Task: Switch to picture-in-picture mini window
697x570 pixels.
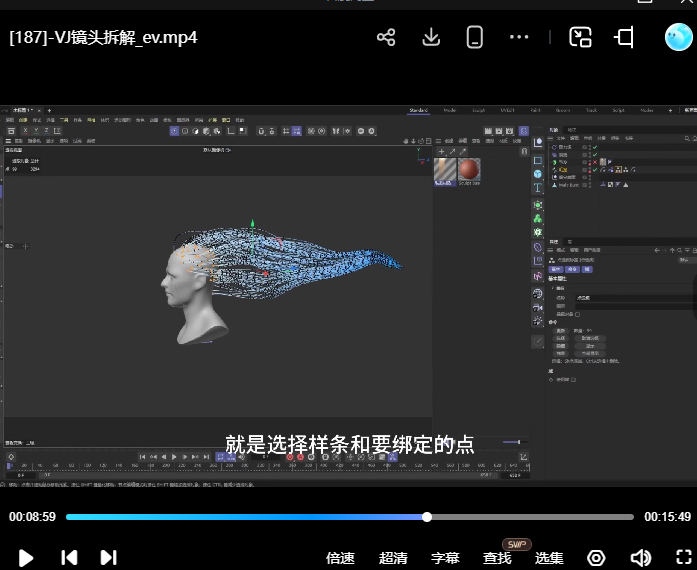Action: pos(581,38)
